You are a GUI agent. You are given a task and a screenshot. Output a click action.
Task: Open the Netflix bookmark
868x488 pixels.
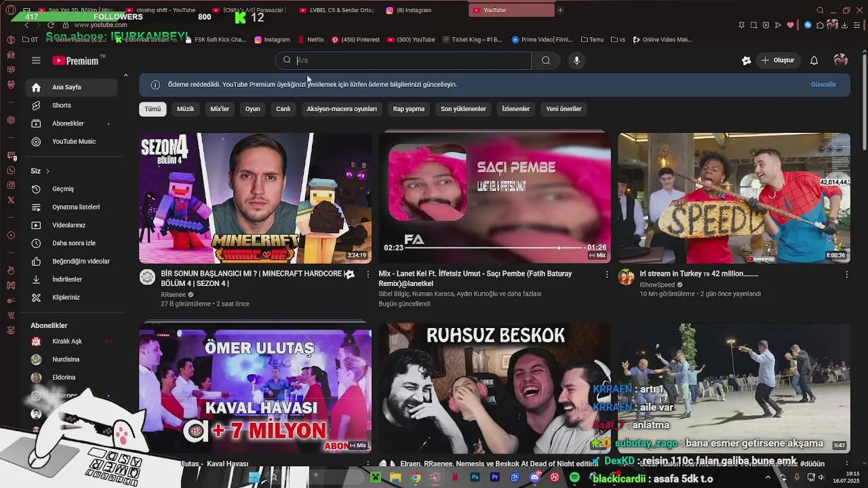pos(311,39)
